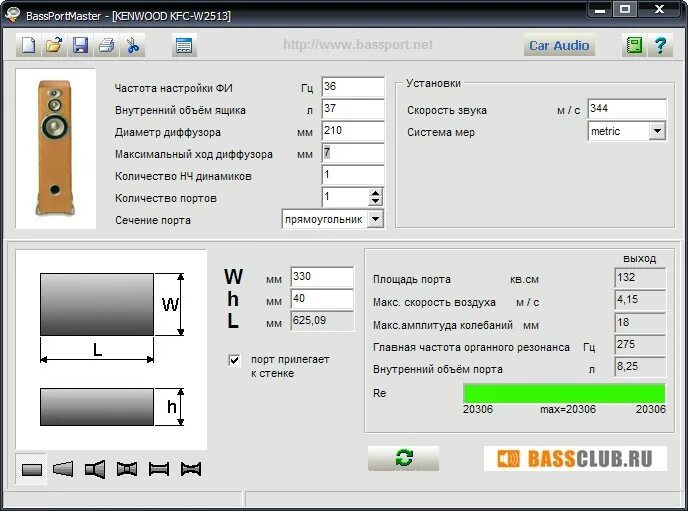The height and width of the screenshot is (511, 688).
Task: Click the port area output value 132
Action: pyautogui.click(x=640, y=278)
